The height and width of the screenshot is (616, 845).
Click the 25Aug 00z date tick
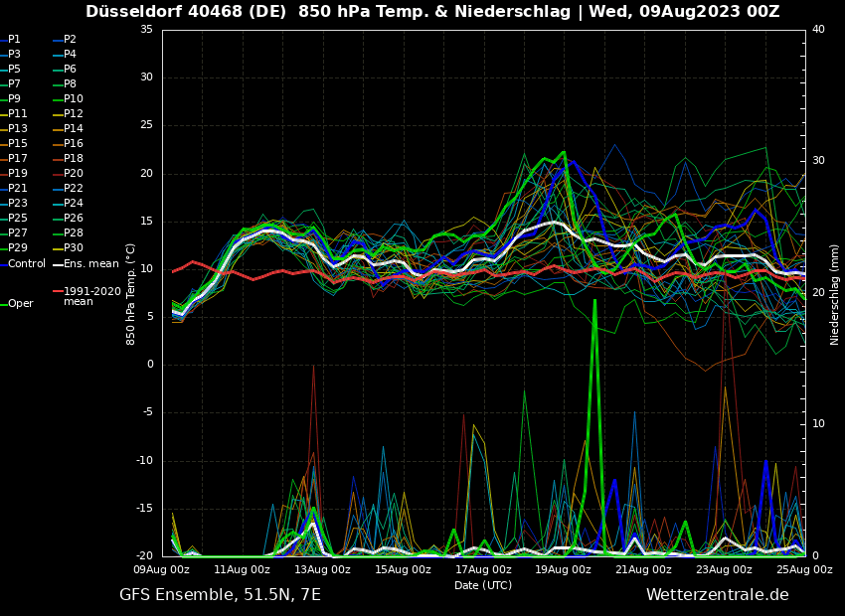(804, 570)
